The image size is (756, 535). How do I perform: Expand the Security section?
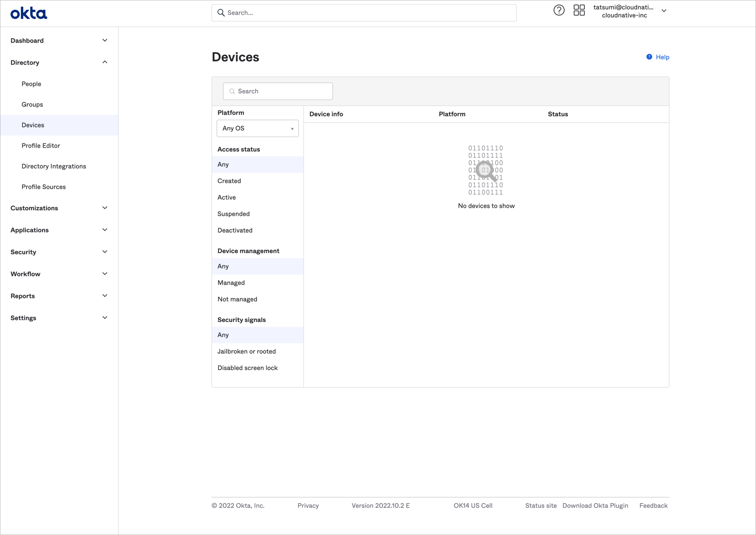point(104,252)
